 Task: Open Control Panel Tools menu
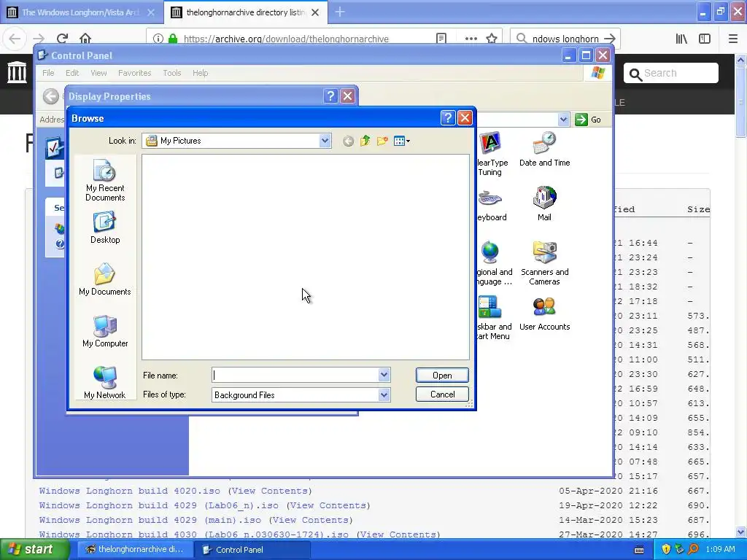(x=172, y=73)
